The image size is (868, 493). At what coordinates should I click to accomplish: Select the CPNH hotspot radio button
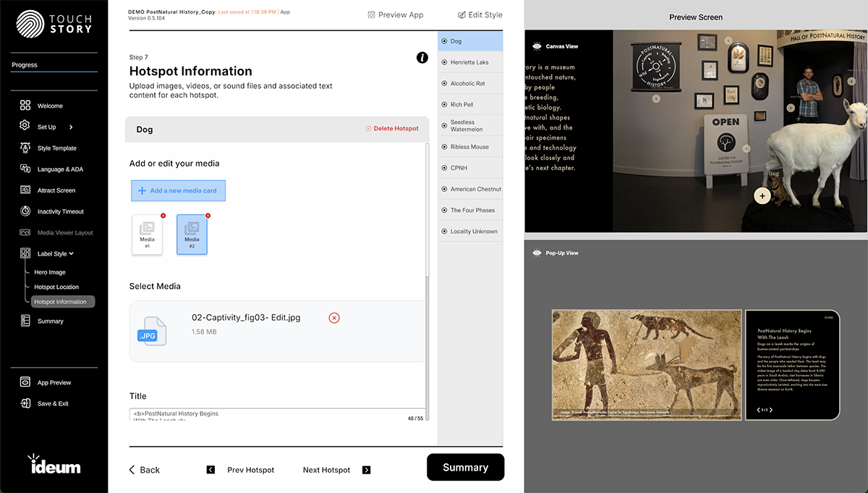tap(445, 167)
